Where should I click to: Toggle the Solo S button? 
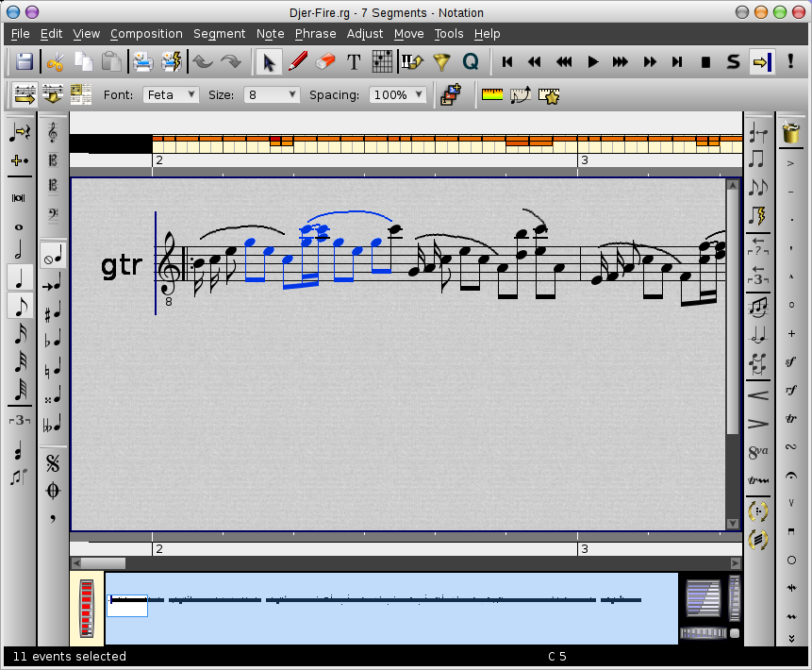[734, 61]
